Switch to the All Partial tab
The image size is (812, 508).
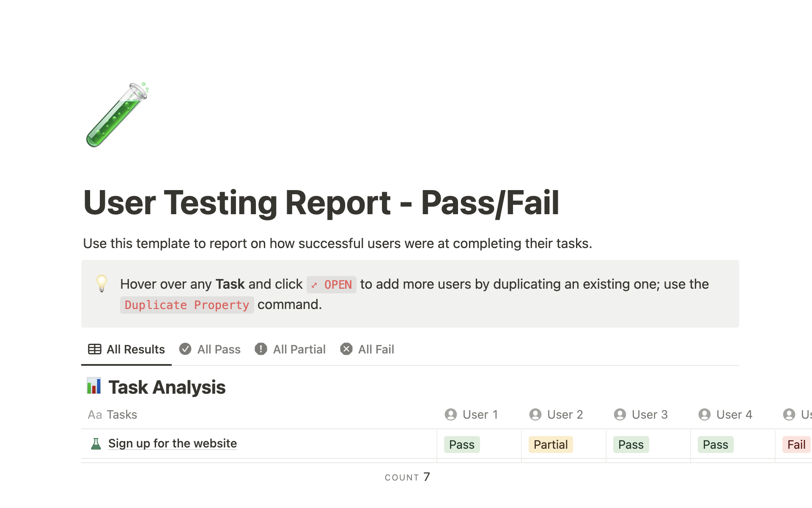[x=291, y=349]
